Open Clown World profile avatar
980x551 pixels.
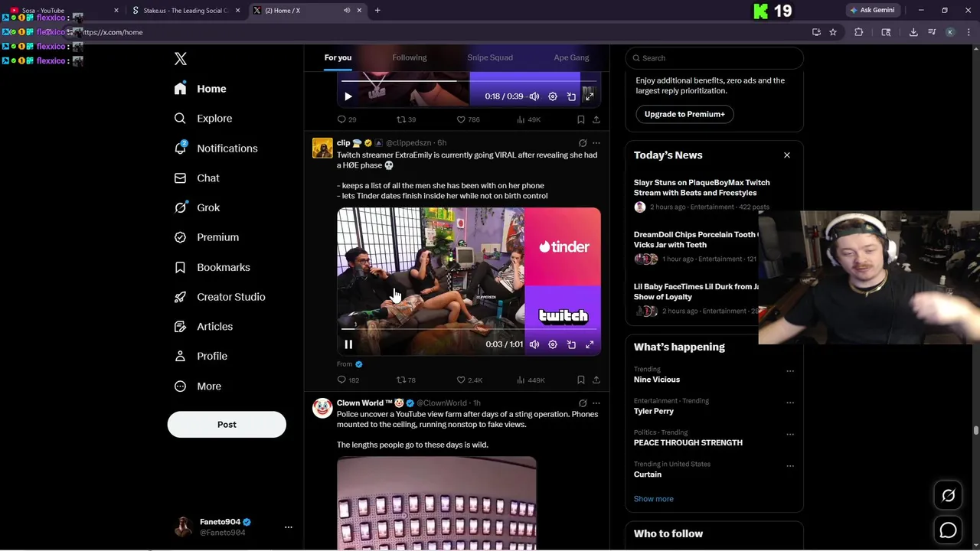pos(322,408)
